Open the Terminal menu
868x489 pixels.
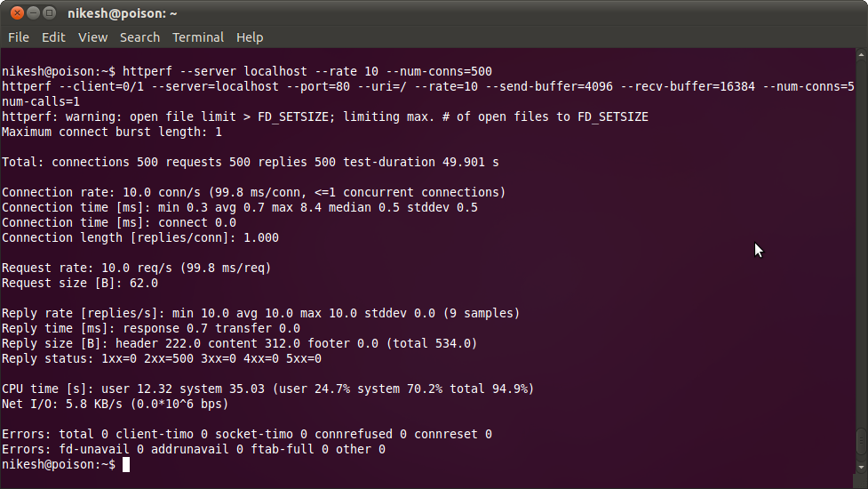point(197,37)
